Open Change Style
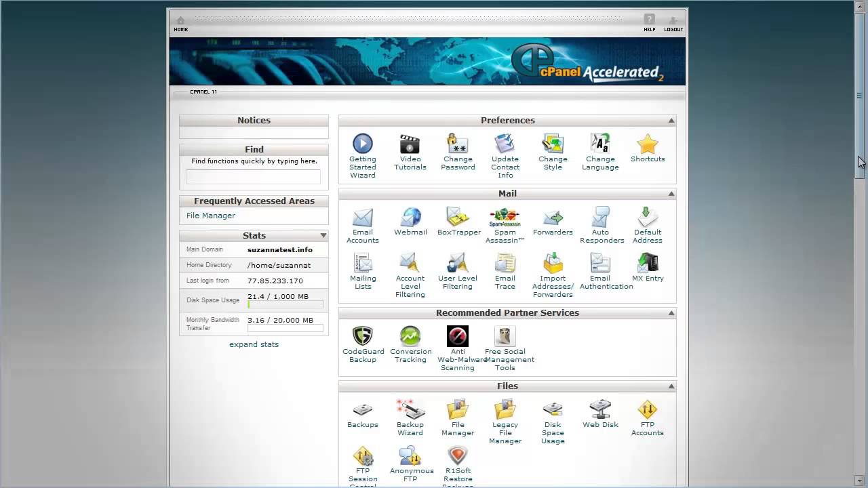868x488 pixels. [x=553, y=152]
